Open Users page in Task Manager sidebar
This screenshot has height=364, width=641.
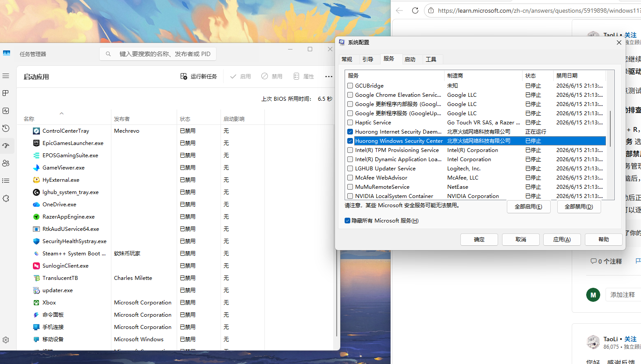[x=6, y=163]
